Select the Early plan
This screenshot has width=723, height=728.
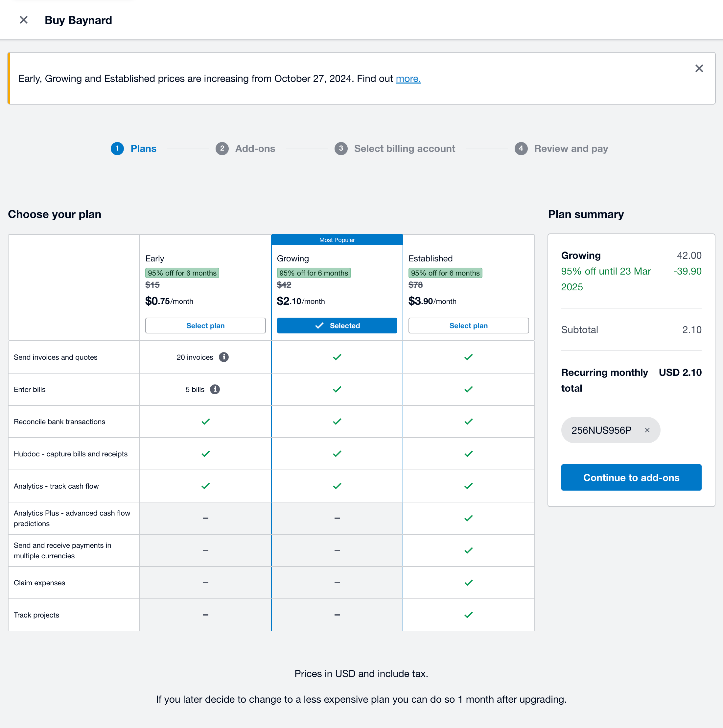tap(205, 326)
